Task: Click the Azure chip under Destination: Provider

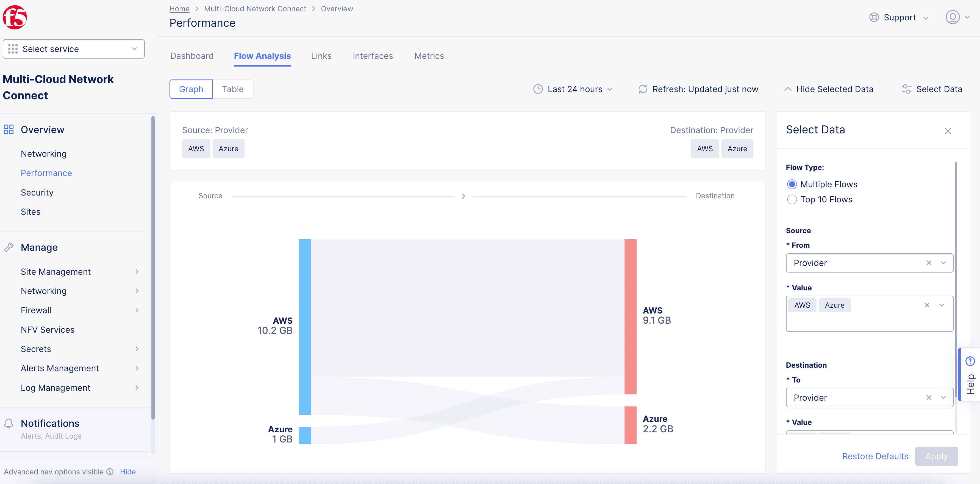Action: click(x=737, y=148)
